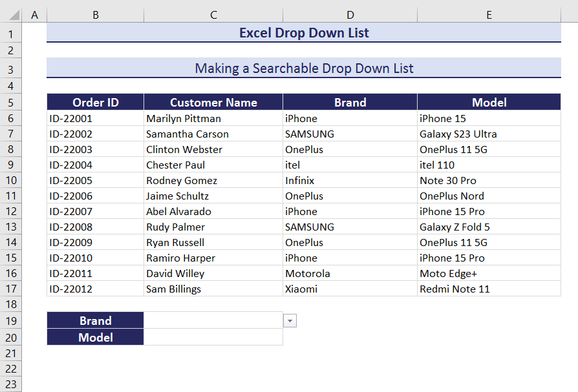The image size is (578, 392).
Task: Click customer Rodney Gomez
Action: click(213, 180)
